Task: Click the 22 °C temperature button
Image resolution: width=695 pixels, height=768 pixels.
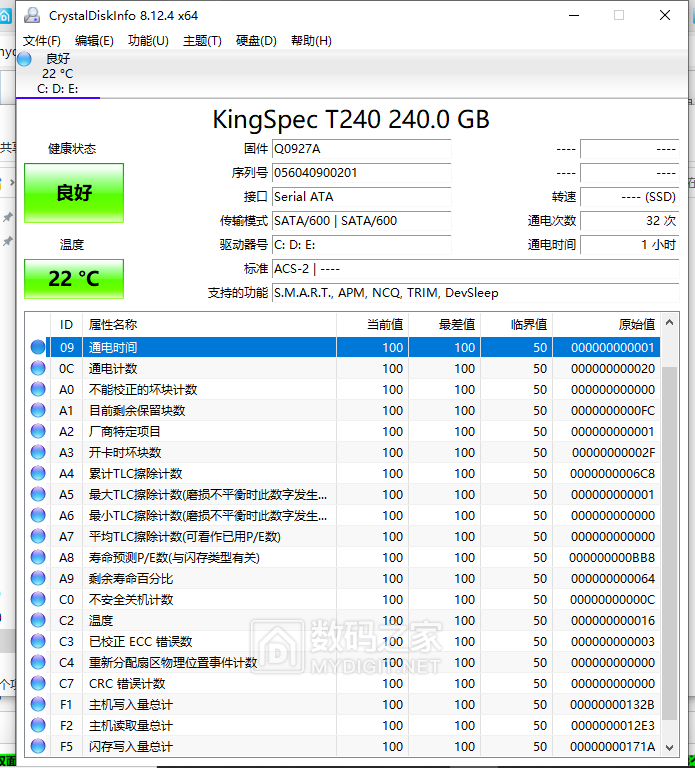Action: pos(74,279)
